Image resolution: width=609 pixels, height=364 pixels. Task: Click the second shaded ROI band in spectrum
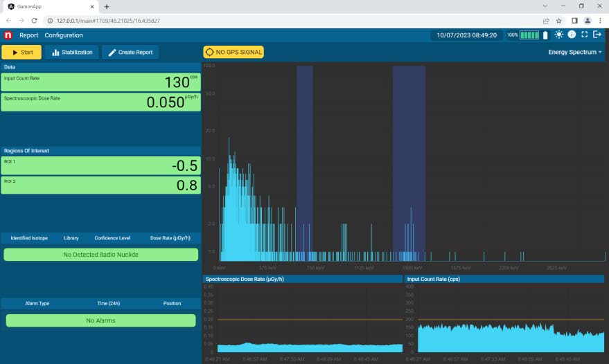click(409, 163)
